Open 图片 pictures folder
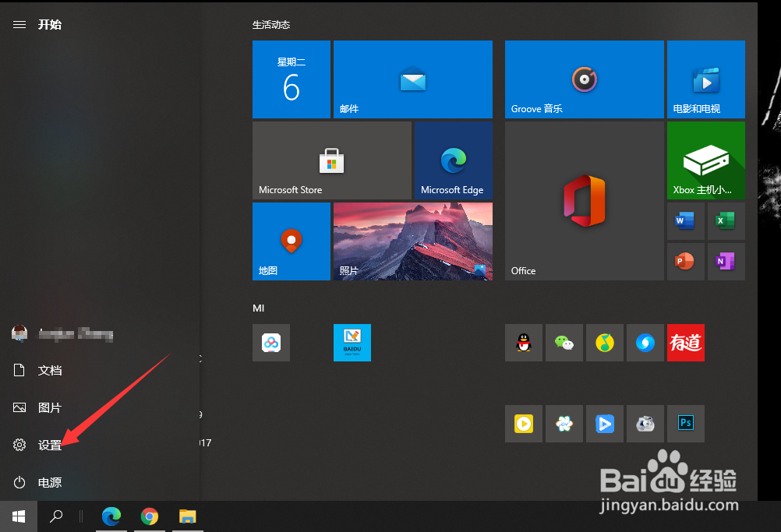 click(100, 407)
